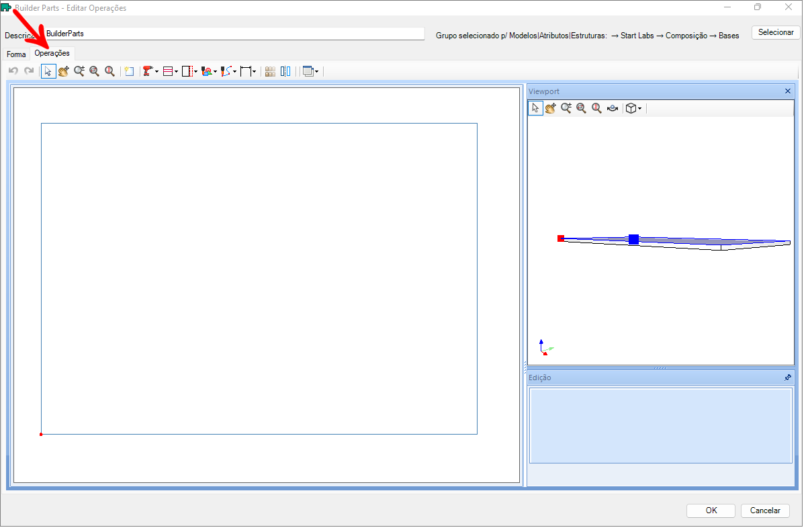Choose the zoom plus/minus magnifier in main toolbar

(x=79, y=71)
